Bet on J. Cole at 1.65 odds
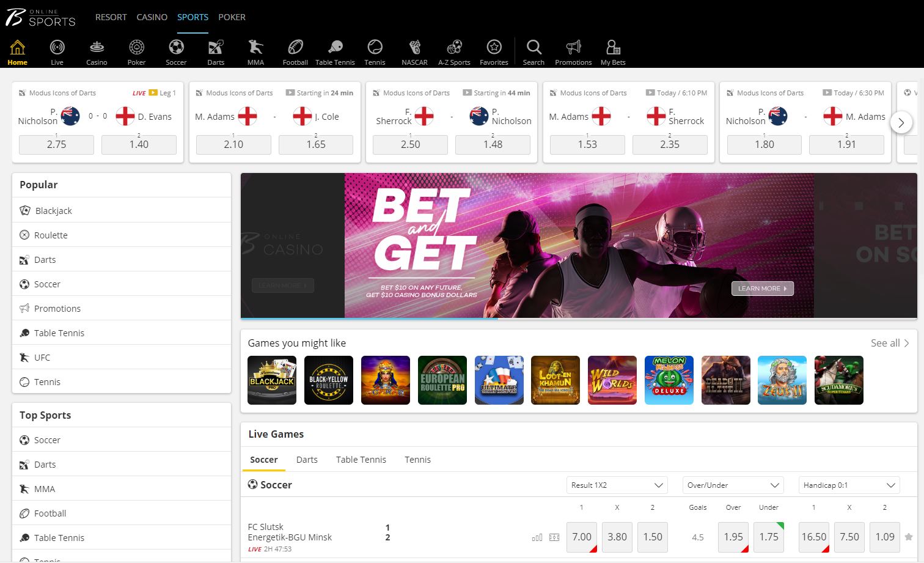 (x=316, y=144)
